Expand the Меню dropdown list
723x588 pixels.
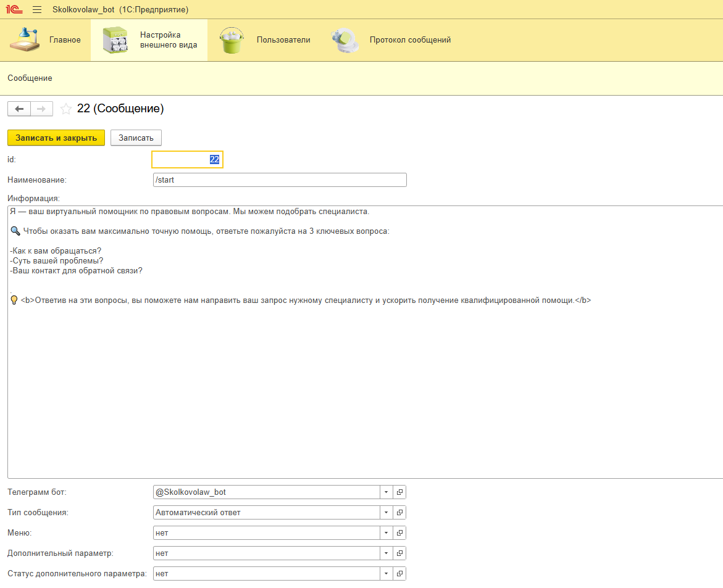pos(386,533)
